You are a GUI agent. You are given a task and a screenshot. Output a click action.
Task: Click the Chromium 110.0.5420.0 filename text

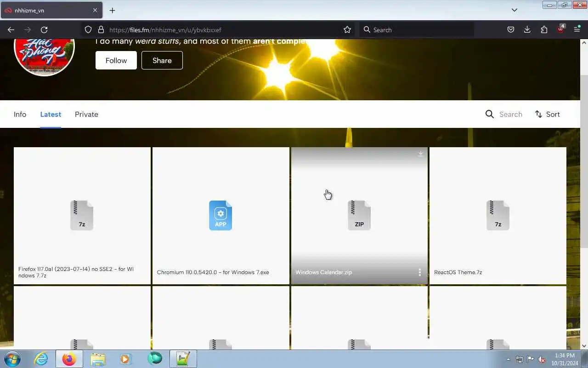pos(213,272)
